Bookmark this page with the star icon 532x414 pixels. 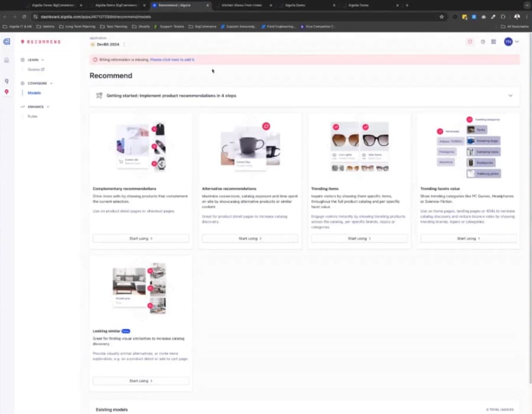pyautogui.click(x=442, y=17)
